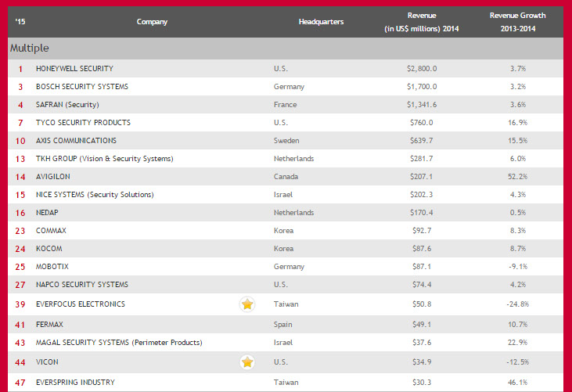Open Magal Security Systems entry
The height and width of the screenshot is (392, 572).
tap(119, 343)
